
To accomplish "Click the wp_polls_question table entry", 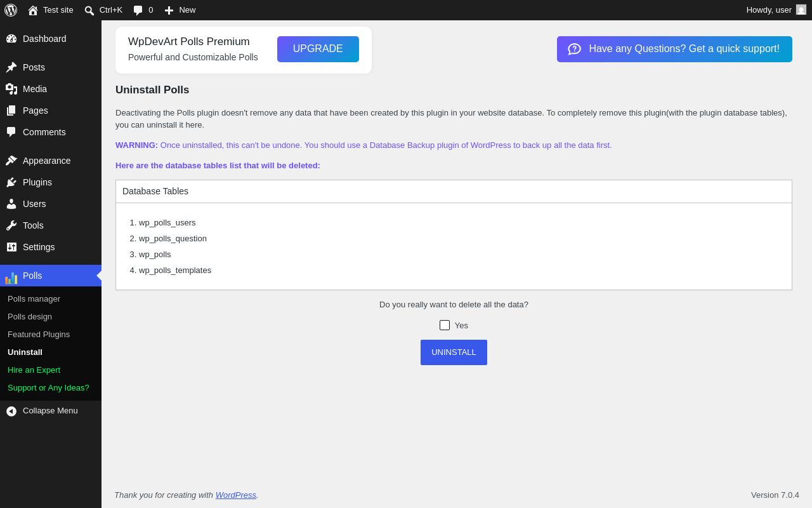I will pyautogui.click(x=173, y=239).
